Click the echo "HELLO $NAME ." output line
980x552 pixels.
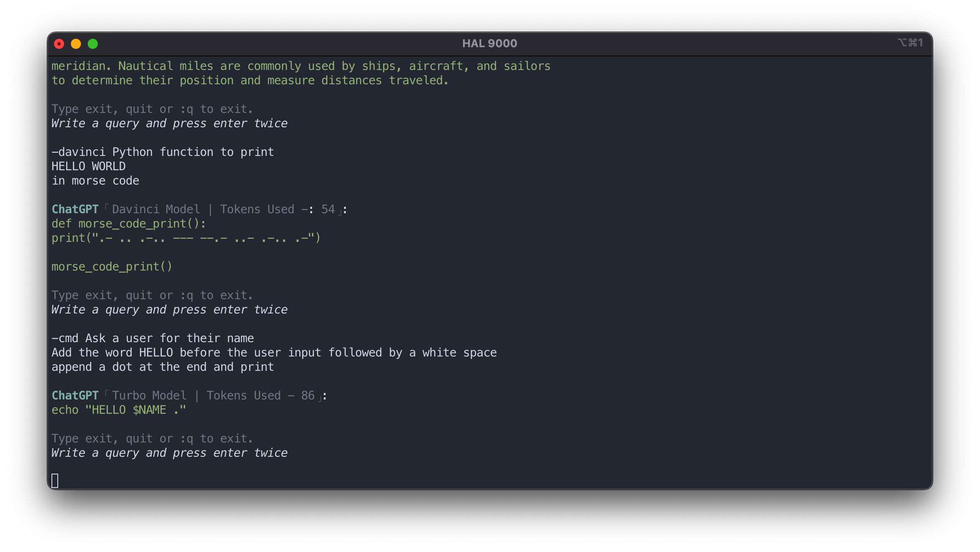click(x=119, y=410)
